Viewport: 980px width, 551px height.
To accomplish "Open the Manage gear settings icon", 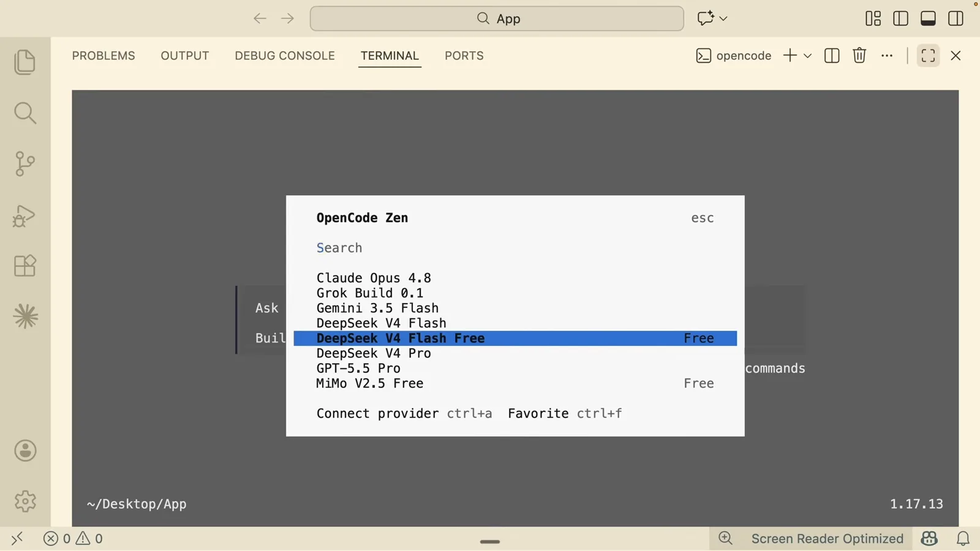I will [x=25, y=501].
